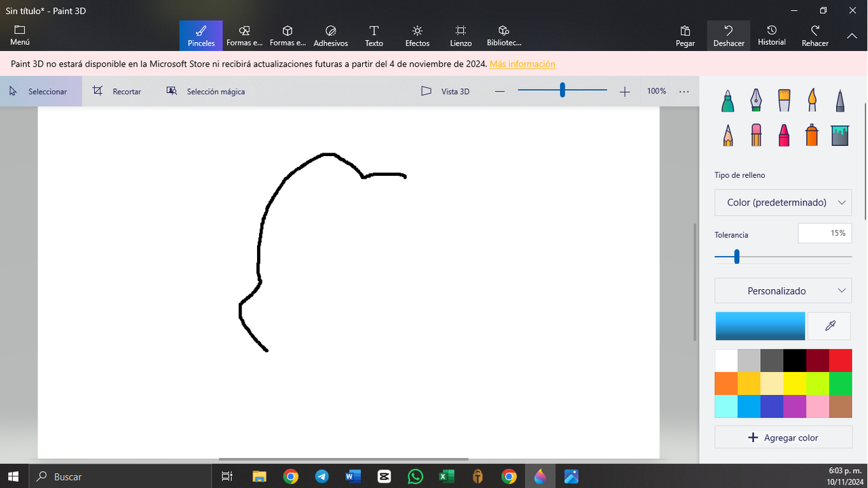Open the Lienzo tab
The image size is (868, 488).
[460, 35]
